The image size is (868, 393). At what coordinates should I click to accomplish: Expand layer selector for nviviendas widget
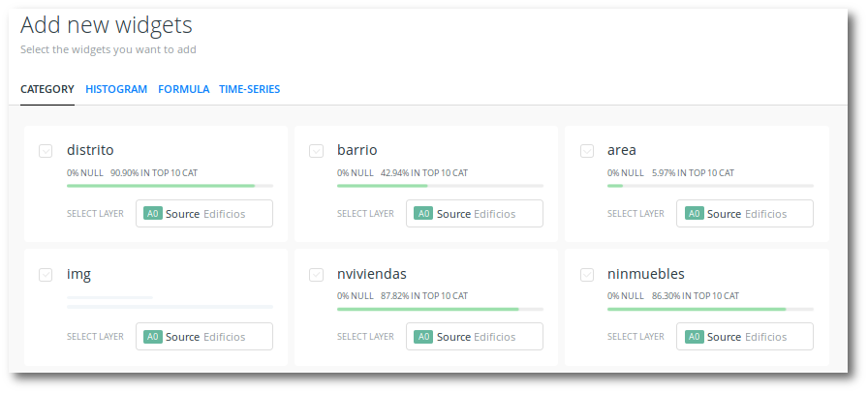click(x=475, y=337)
